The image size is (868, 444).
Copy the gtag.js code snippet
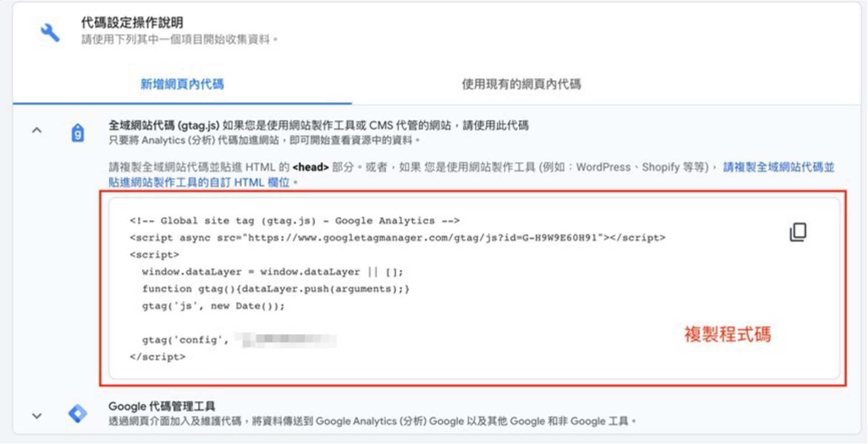798,232
